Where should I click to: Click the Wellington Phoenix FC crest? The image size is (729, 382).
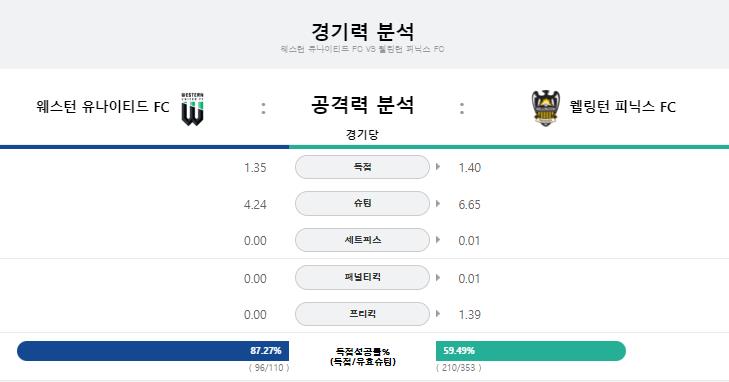click(x=546, y=108)
